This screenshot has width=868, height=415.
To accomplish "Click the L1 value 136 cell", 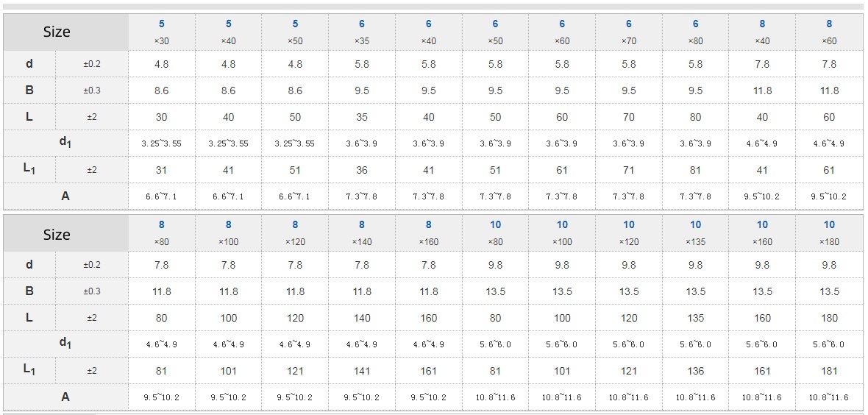I will tap(695, 371).
